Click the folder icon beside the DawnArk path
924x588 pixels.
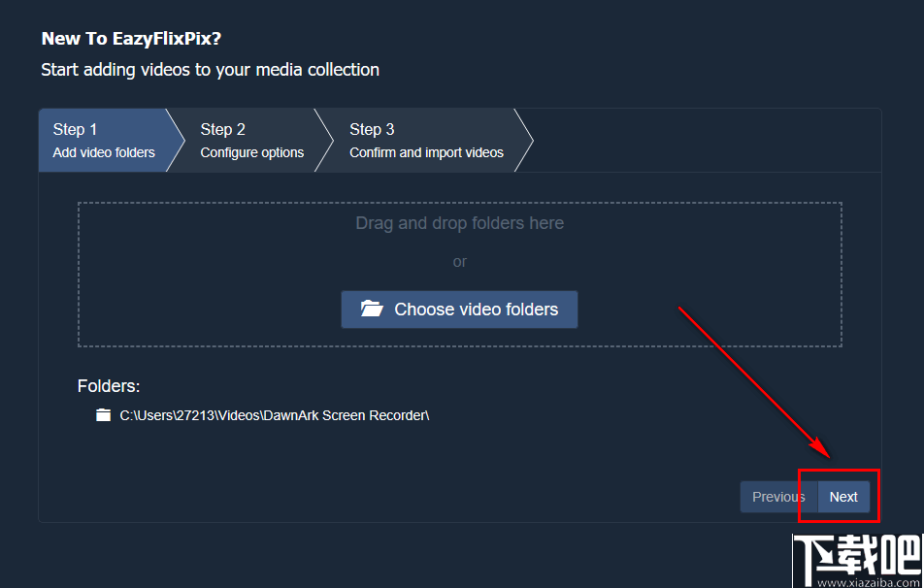click(x=103, y=415)
